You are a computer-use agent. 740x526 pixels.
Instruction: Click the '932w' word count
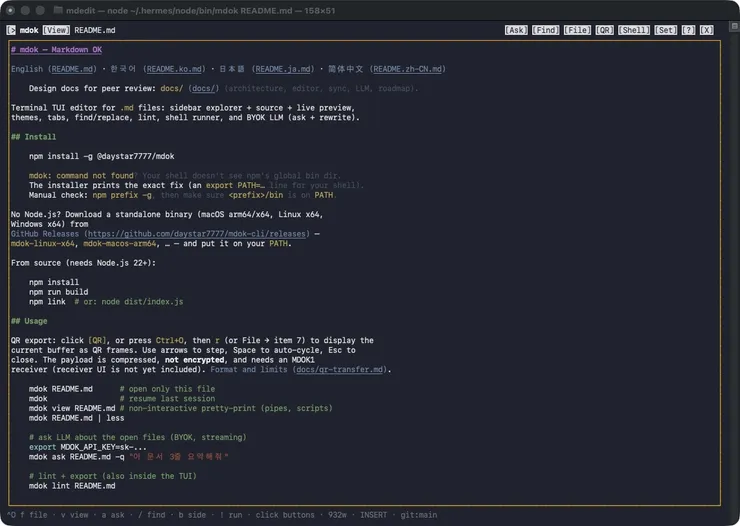click(337, 515)
